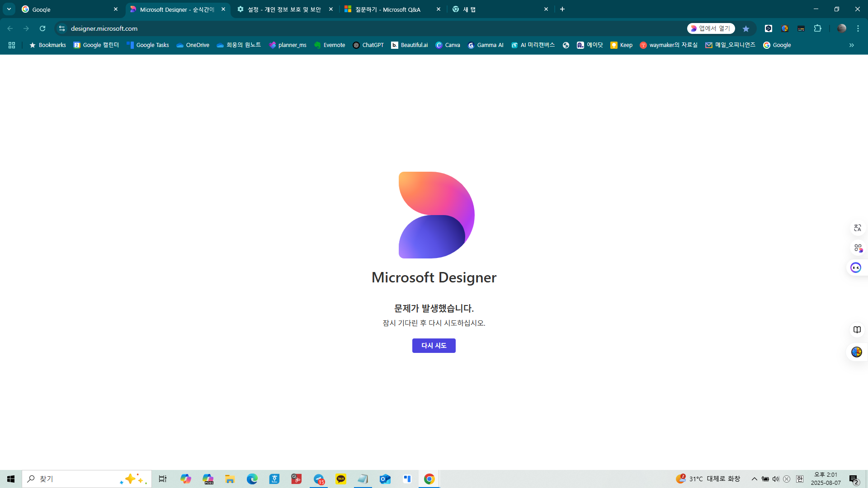Close the Google tab
The image size is (868, 488).
[x=116, y=9]
